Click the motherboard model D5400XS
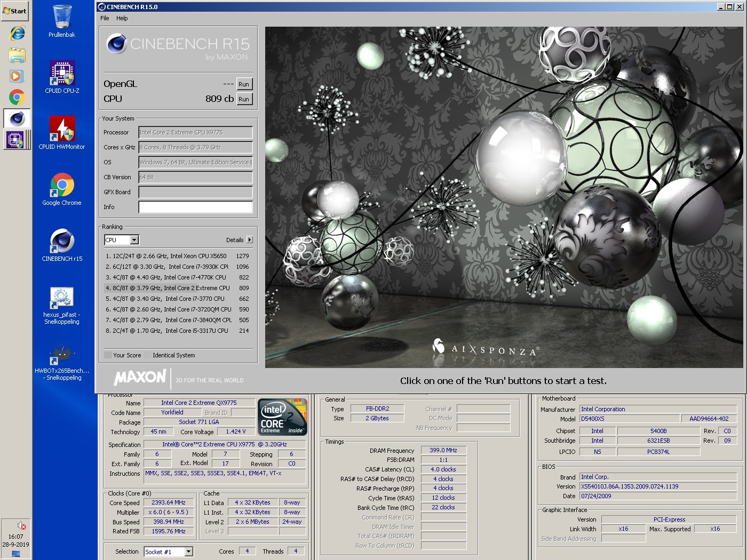This screenshot has height=560, width=747. pyautogui.click(x=630, y=419)
